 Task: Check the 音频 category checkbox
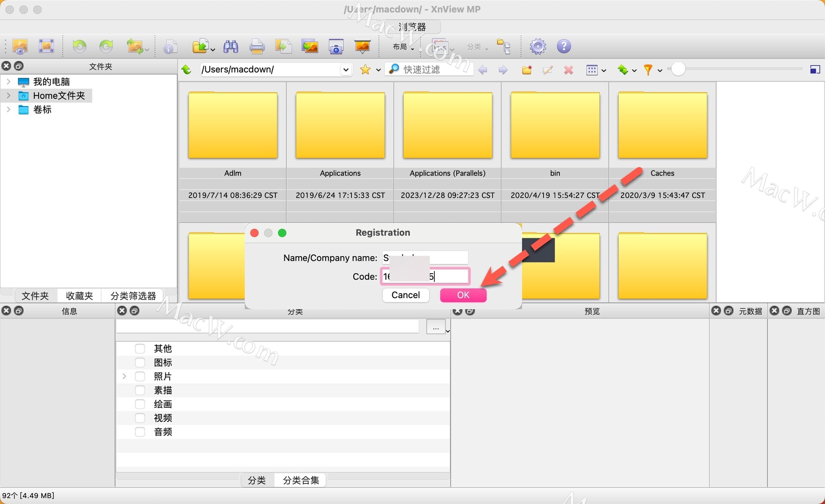pos(140,432)
